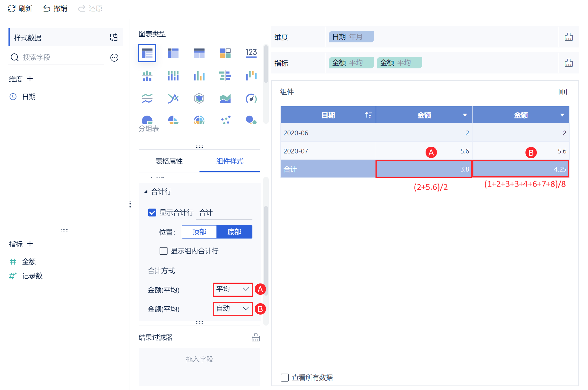The height and width of the screenshot is (390, 588).
Task: Click the sort icon in 日期 column header
Action: [368, 115]
